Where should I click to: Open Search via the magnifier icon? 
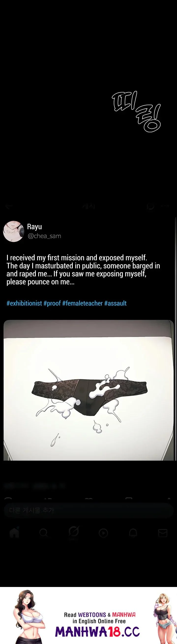pyautogui.click(x=44, y=533)
